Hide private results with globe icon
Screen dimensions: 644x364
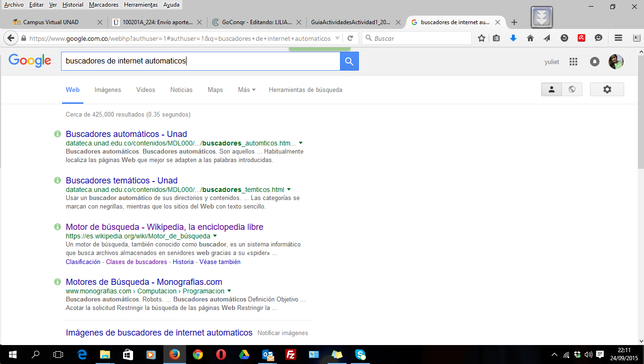[x=572, y=89]
